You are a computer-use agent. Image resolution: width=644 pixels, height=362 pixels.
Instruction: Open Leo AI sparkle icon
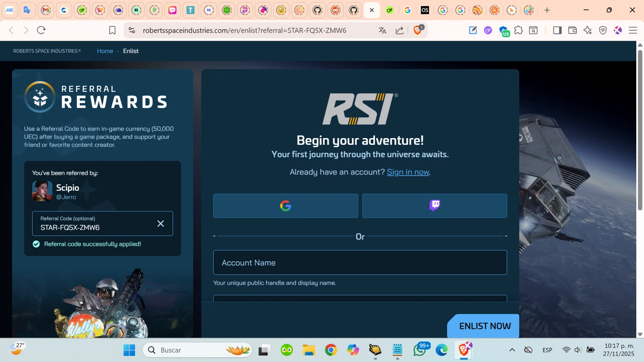[588, 30]
